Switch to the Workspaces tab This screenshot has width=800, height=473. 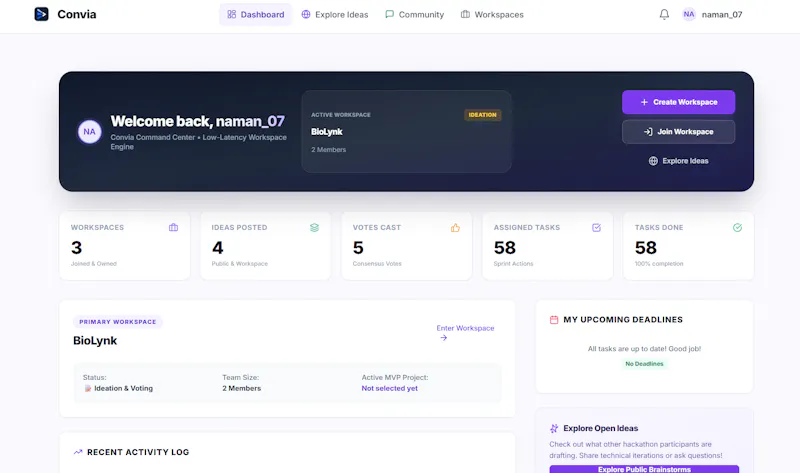tap(492, 14)
